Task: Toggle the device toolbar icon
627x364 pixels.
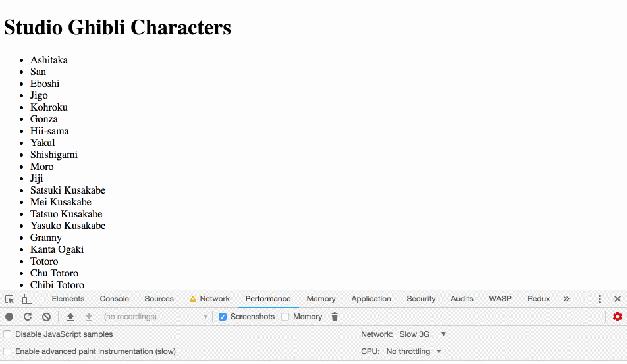Action: pos(27,299)
